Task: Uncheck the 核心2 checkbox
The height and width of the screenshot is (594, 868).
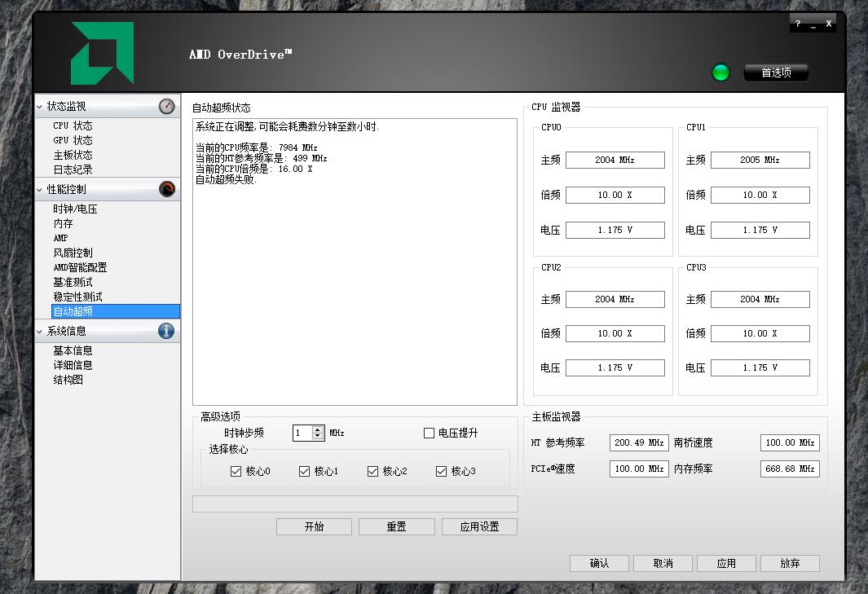Action: 372,471
